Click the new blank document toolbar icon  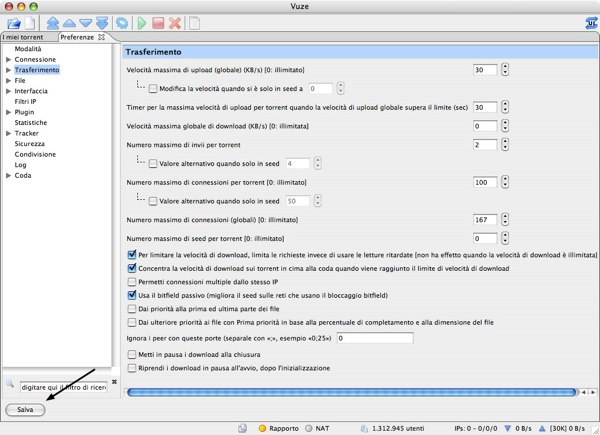(x=30, y=23)
